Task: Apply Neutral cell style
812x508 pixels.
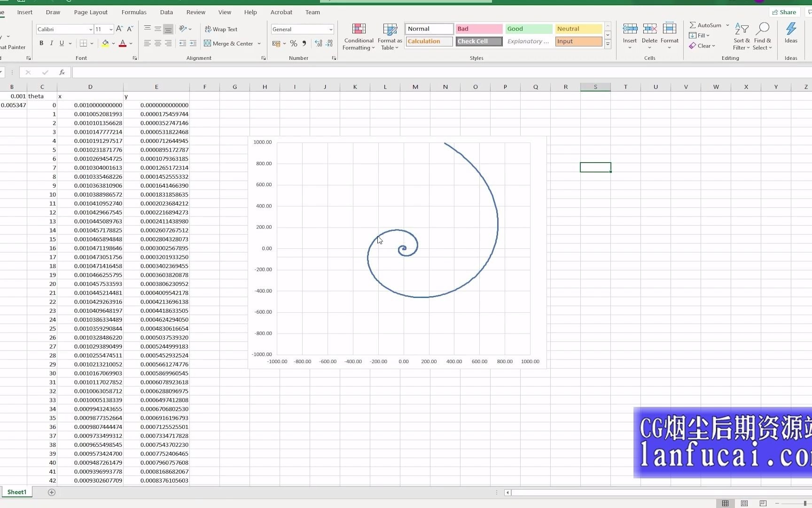Action: tap(578, 29)
